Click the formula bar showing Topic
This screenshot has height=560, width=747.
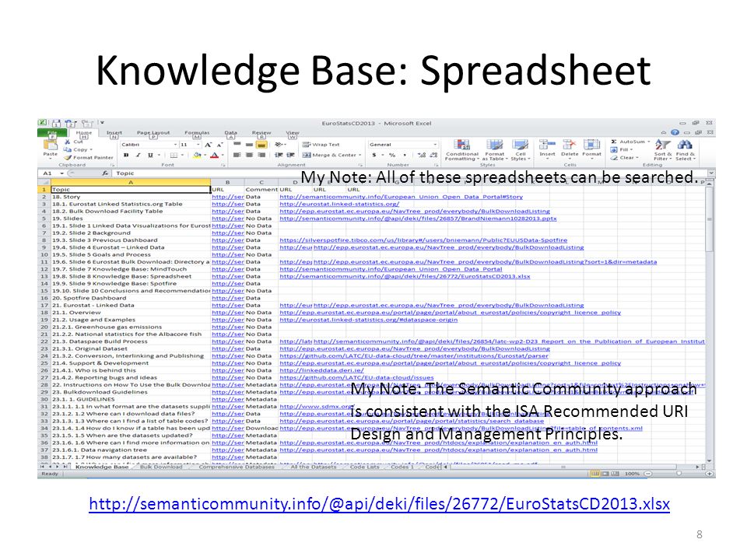(x=410, y=173)
